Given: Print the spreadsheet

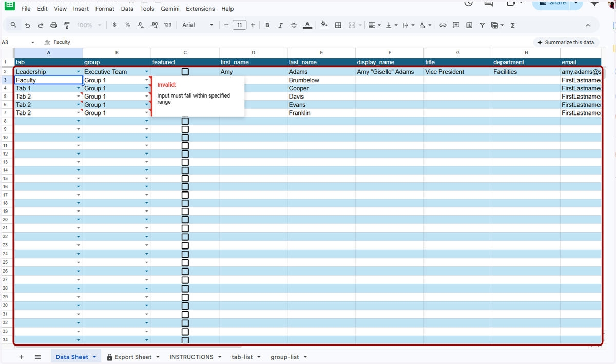Looking at the screenshot, I should [x=53, y=25].
